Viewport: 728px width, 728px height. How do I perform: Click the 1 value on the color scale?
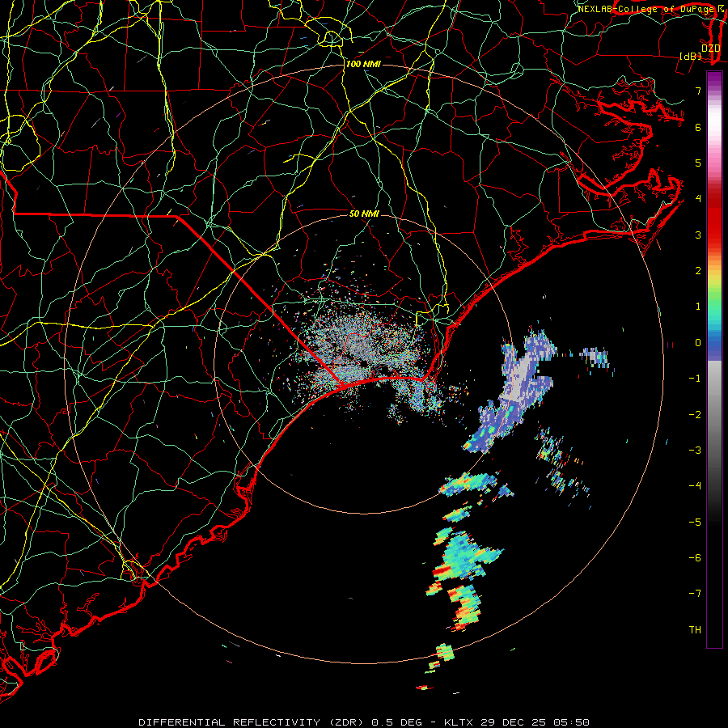tap(698, 307)
